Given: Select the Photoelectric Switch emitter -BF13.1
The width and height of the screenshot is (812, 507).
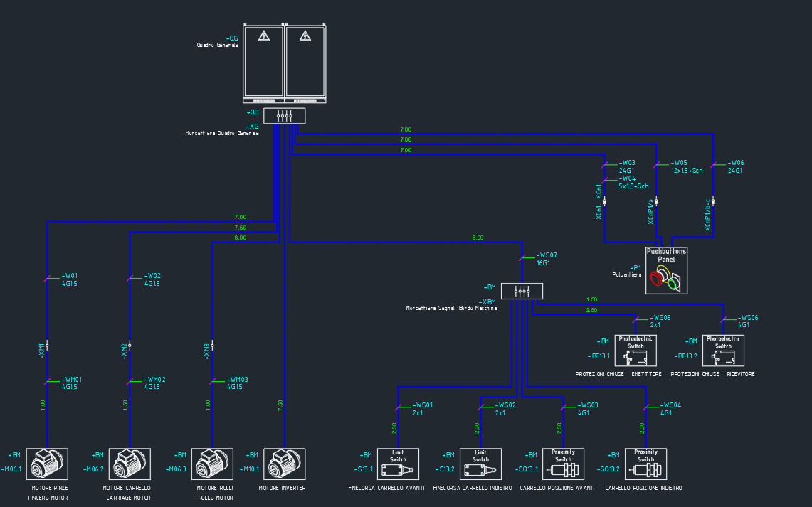Looking at the screenshot, I should [635, 350].
